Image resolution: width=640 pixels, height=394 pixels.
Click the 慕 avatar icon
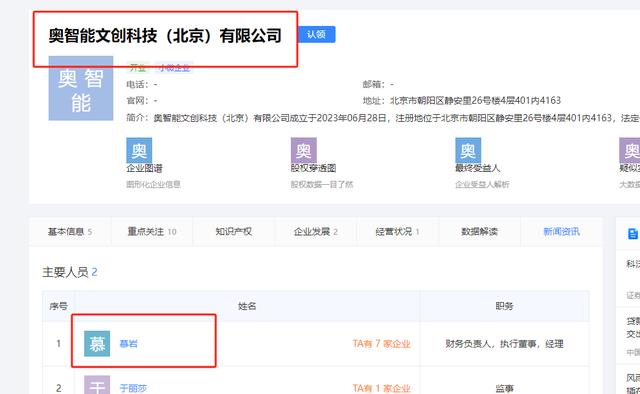pos(97,344)
